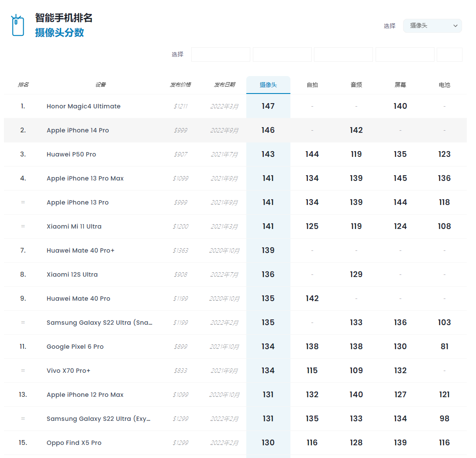Viewport: 476px width, 458px height.
Task: Open Apple iPhone 13 Pro Max entry
Action: pos(85,178)
